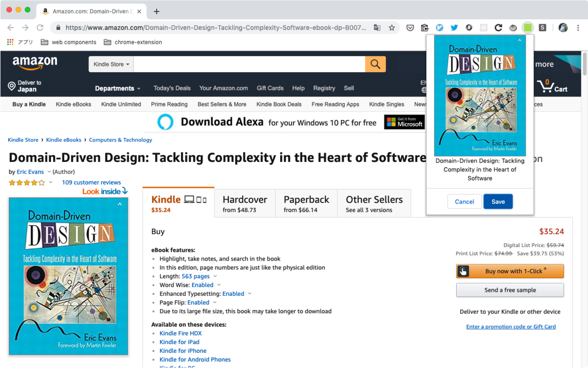Expand the Enhanced Typesetting Enabled details
The width and height of the screenshot is (588, 368).
(249, 294)
